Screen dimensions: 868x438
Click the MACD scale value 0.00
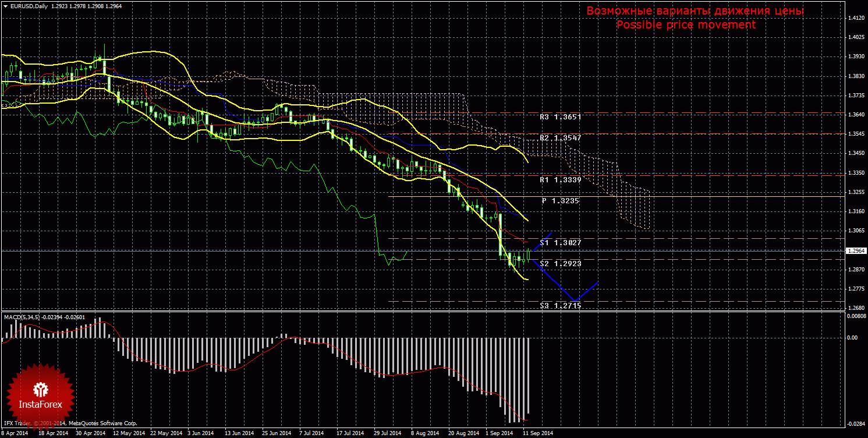point(852,337)
